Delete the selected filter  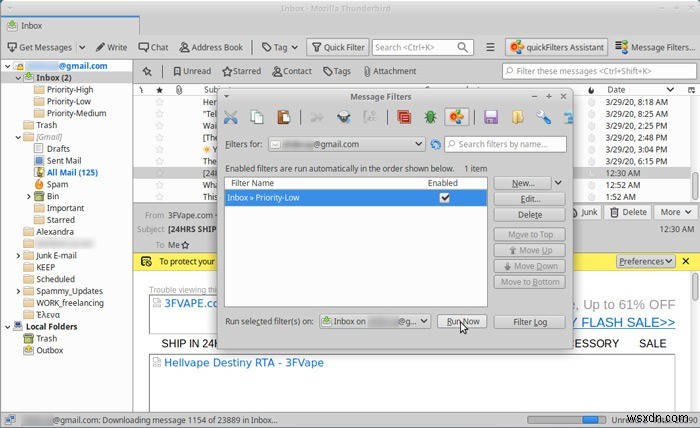pos(529,215)
